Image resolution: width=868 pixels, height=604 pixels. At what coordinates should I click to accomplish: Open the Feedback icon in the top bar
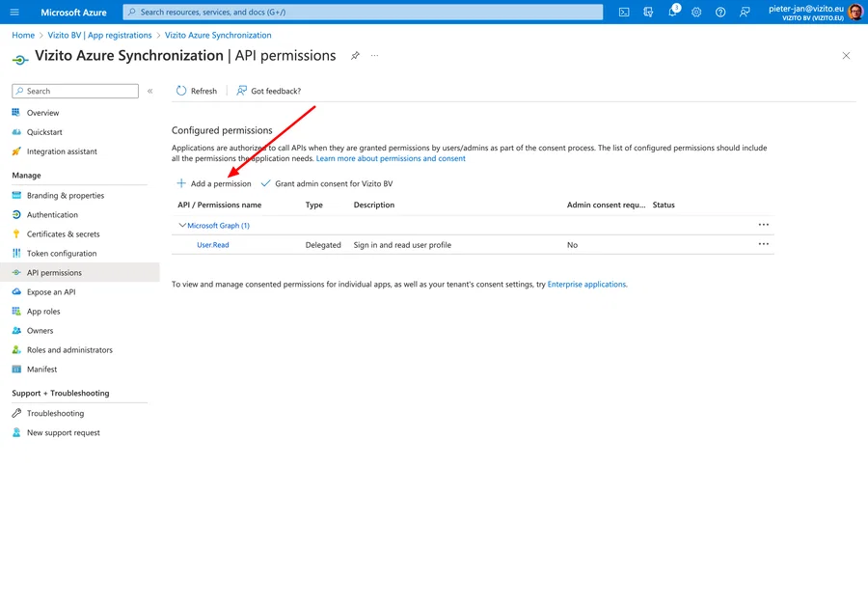[x=744, y=13]
